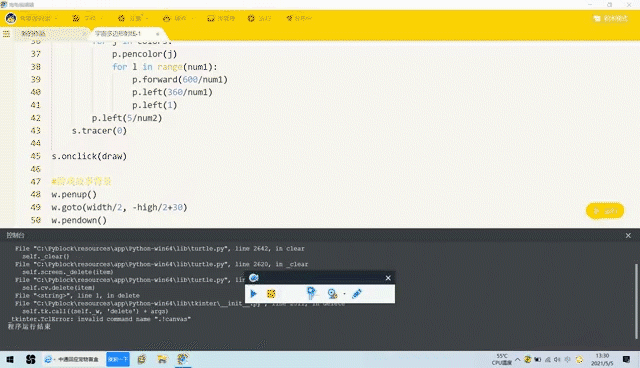Close the active editor tab ending in -1

(158, 34)
